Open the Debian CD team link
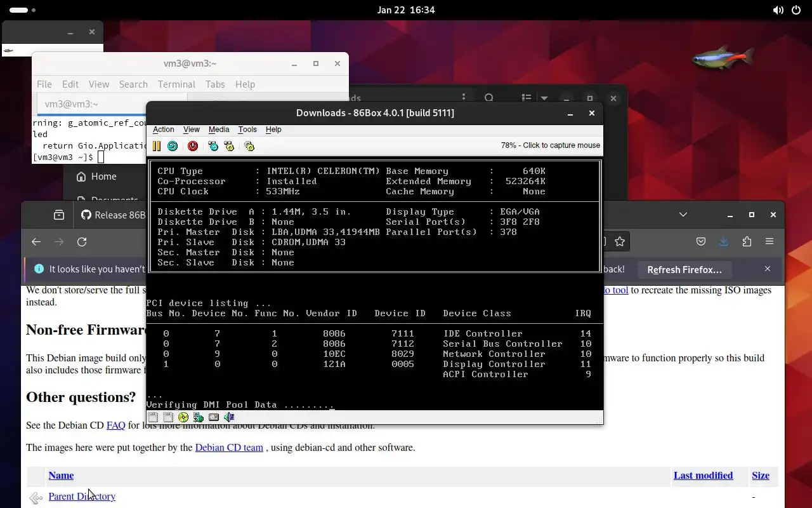This screenshot has width=812, height=508. 229,447
